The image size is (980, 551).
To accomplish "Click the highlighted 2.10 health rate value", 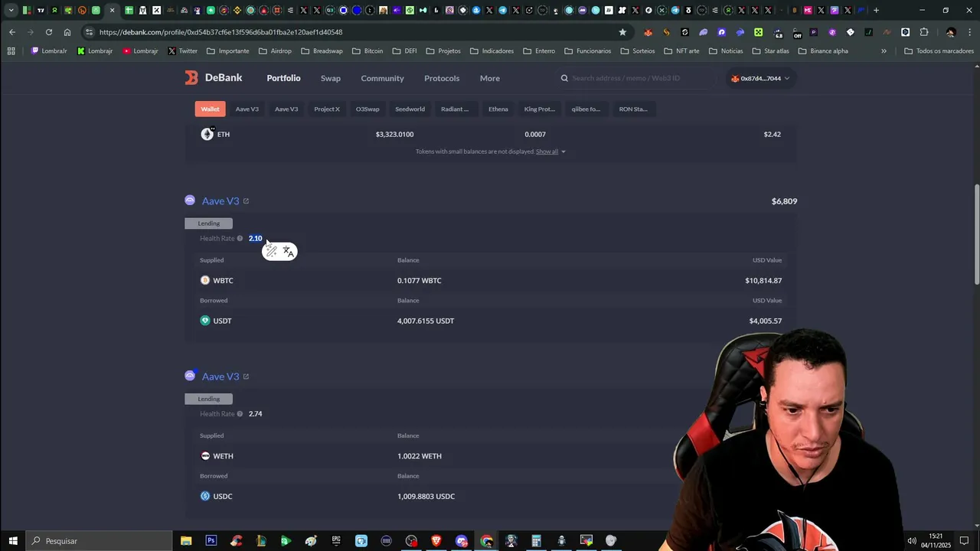I will point(255,239).
